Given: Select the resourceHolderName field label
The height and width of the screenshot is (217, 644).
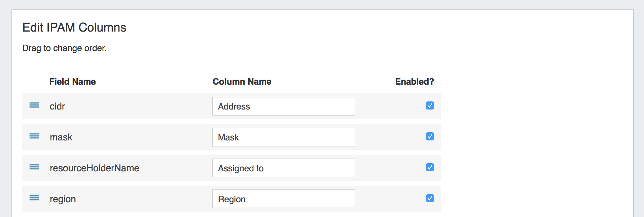Looking at the screenshot, I should [94, 168].
